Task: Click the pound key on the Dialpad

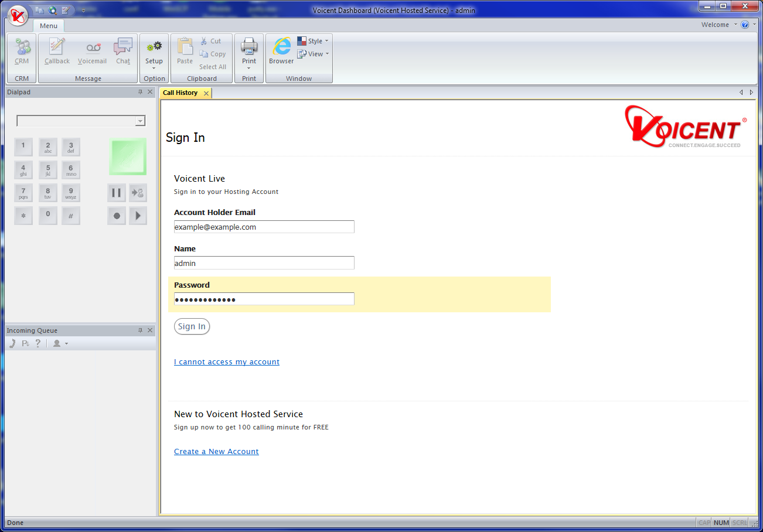Action: pyautogui.click(x=71, y=216)
